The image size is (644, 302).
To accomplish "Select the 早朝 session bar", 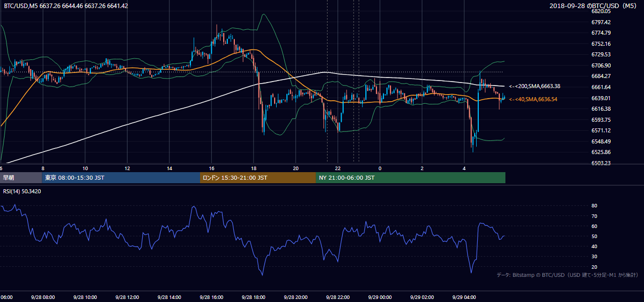I will tap(21, 178).
